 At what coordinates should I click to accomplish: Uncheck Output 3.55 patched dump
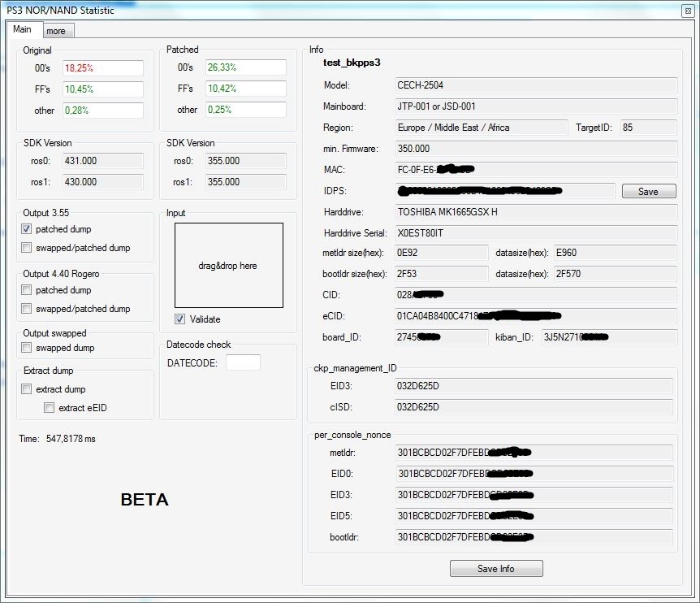[27, 229]
